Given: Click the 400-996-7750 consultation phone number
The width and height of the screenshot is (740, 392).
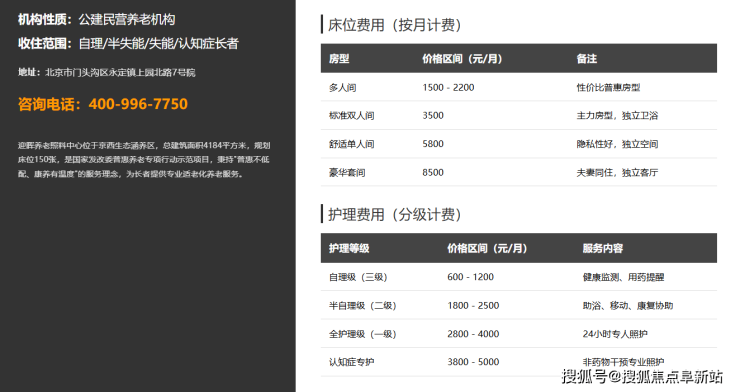Looking at the screenshot, I should point(103,104).
